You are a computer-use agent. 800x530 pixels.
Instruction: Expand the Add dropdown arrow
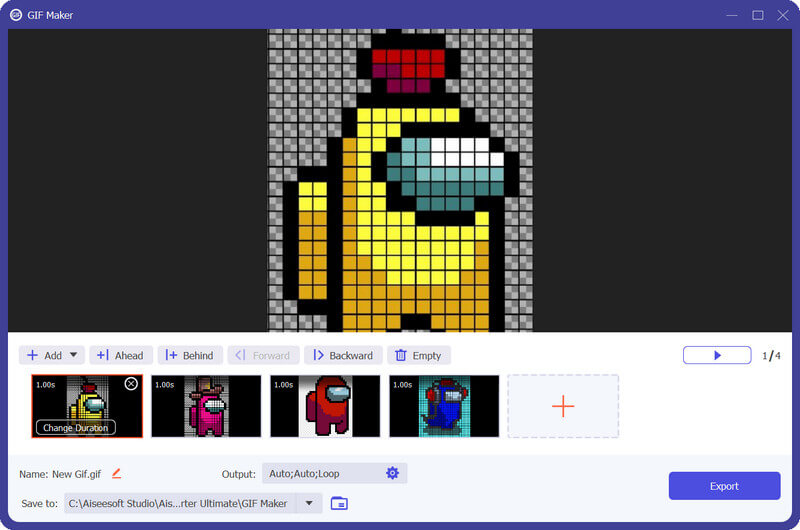click(x=74, y=355)
